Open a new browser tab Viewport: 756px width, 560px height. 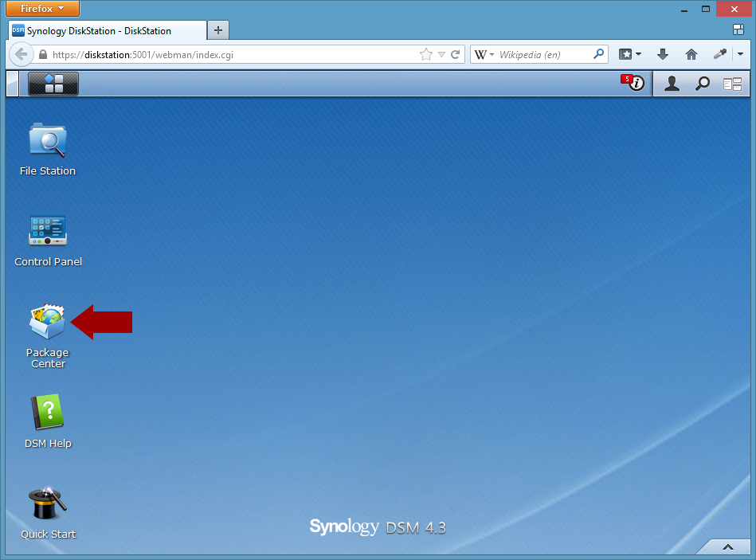point(218,30)
